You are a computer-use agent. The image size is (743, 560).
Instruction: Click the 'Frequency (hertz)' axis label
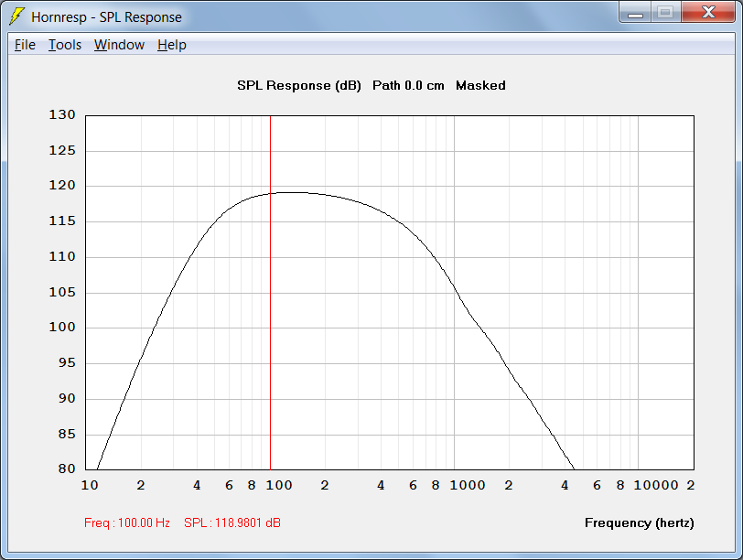[640, 522]
